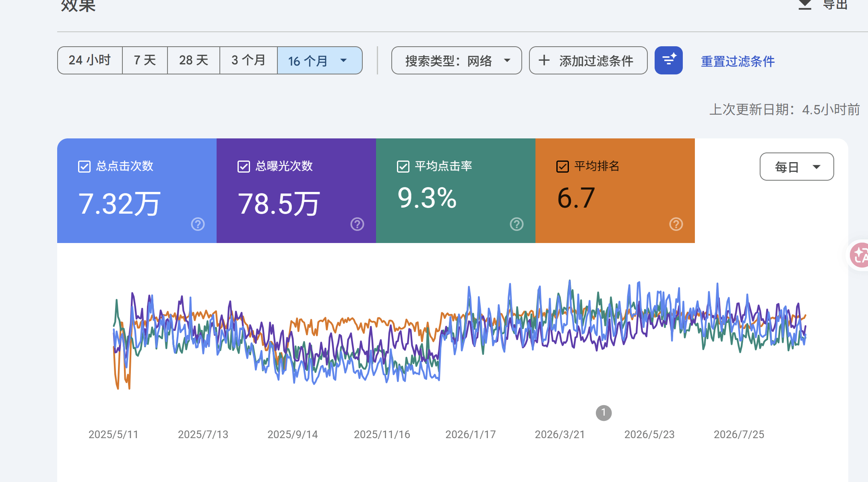Screen dimensions: 868x482
Task: Click the 2026/1/17 axis date label
Action: pos(470,435)
